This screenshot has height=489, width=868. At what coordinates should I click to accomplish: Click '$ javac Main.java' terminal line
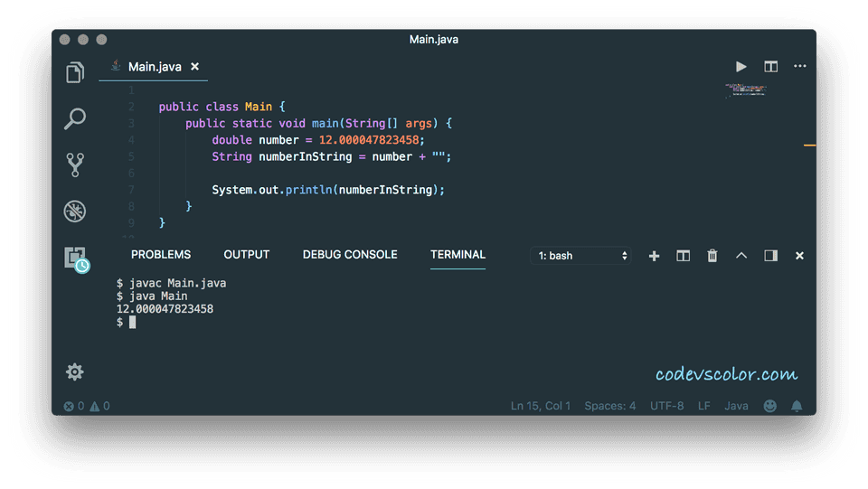pyautogui.click(x=171, y=283)
